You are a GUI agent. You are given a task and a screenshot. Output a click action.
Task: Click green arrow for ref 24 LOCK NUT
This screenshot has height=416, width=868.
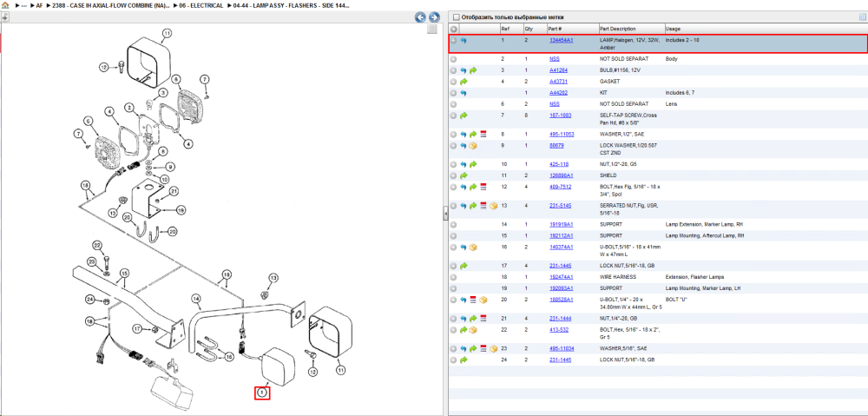coord(464,360)
